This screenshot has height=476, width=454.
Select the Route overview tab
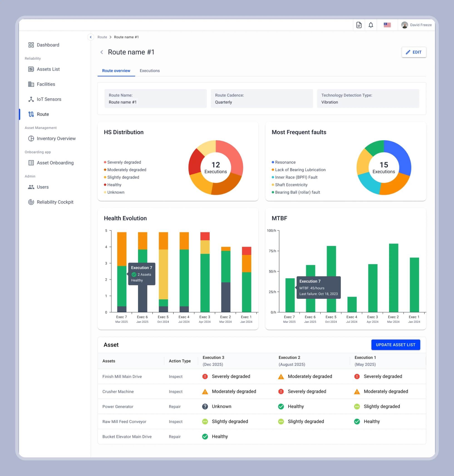[116, 71]
